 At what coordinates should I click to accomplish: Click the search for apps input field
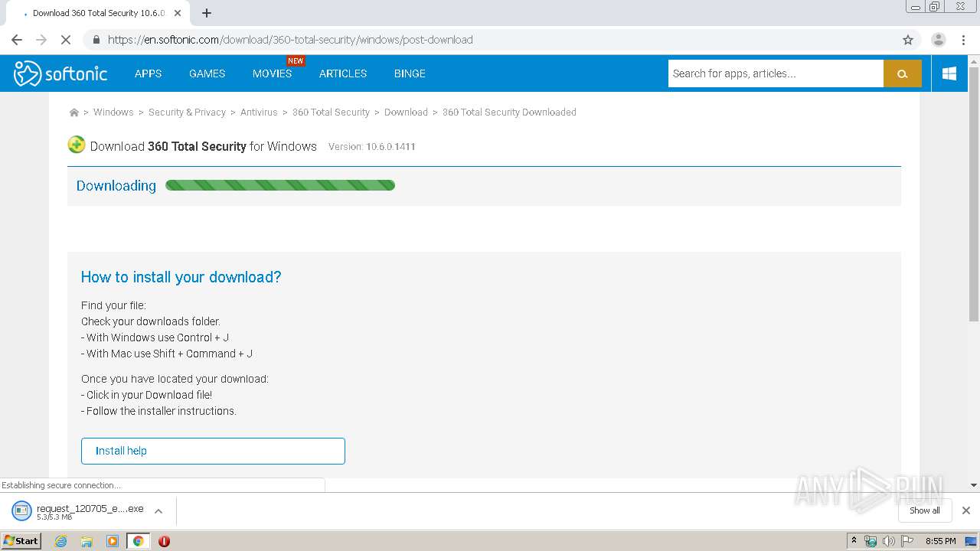776,73
